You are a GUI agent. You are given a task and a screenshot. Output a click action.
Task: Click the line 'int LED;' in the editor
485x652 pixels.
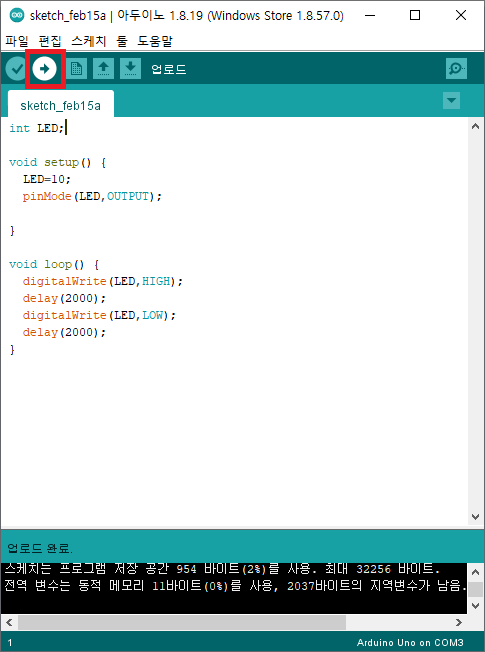37,128
